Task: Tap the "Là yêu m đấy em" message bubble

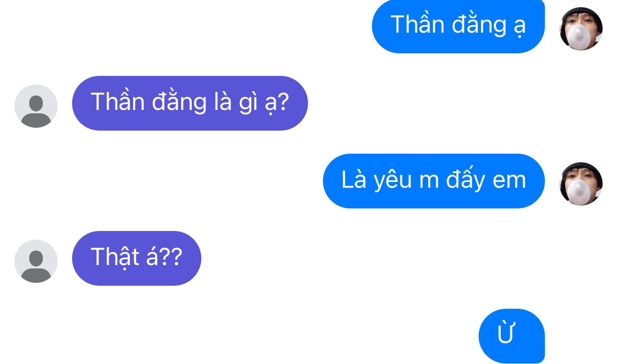Action: pyautogui.click(x=434, y=181)
